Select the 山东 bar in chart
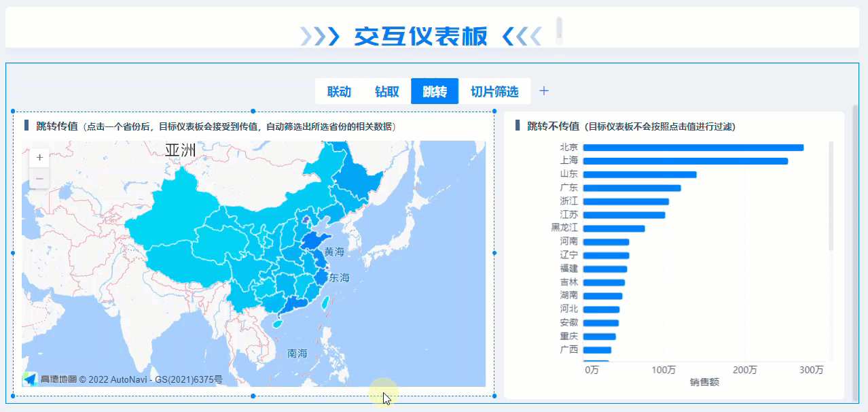Screen dimensions: 868x412 tap(640, 175)
